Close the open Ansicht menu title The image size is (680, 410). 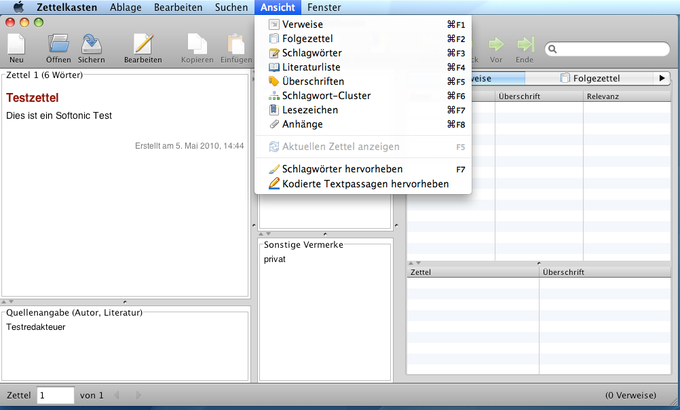pos(278,7)
